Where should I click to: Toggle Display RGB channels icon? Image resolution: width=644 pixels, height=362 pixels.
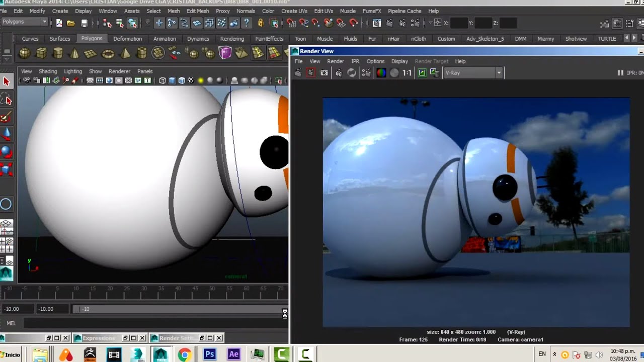point(381,73)
